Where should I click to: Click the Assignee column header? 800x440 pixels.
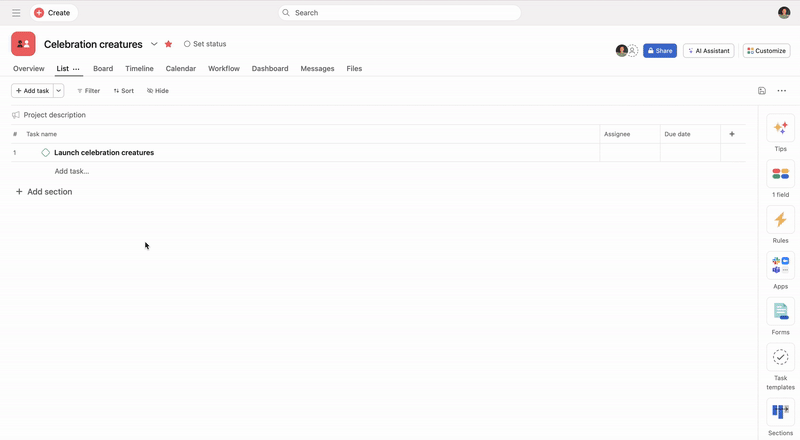click(x=617, y=134)
